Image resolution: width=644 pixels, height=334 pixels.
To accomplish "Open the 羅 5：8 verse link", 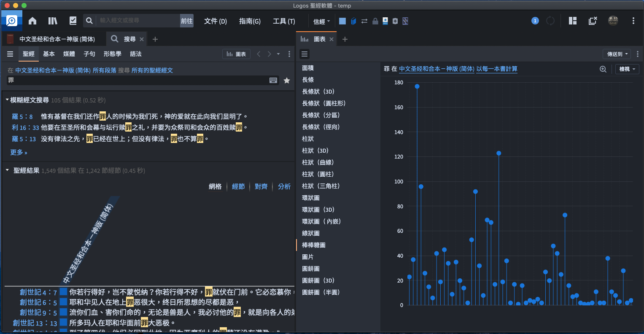I will (x=22, y=116).
